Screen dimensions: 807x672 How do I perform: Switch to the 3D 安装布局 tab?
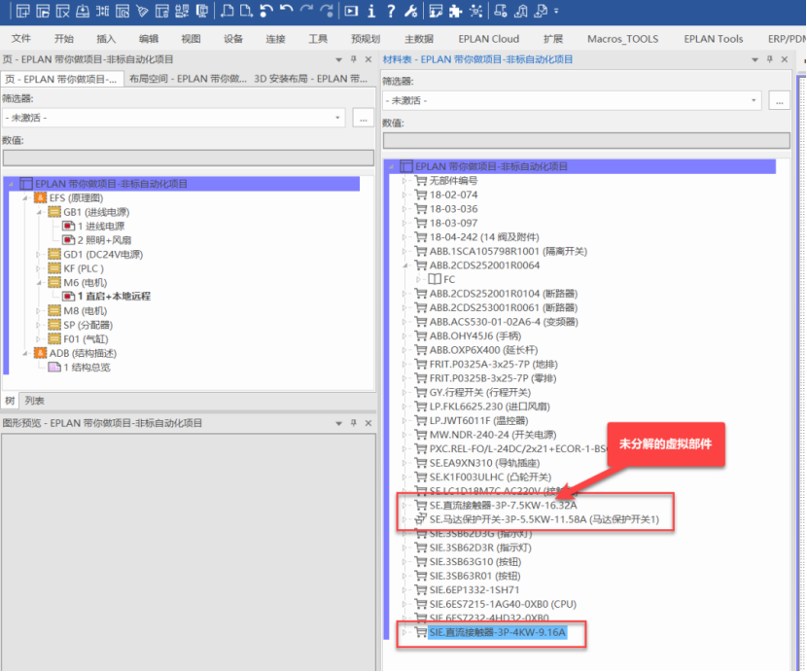(x=311, y=79)
